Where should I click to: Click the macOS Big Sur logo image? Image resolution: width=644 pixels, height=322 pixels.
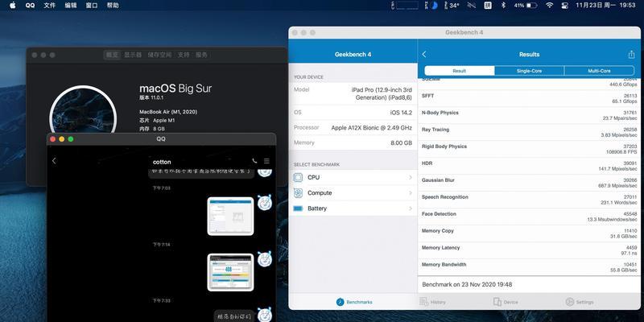[x=83, y=109]
